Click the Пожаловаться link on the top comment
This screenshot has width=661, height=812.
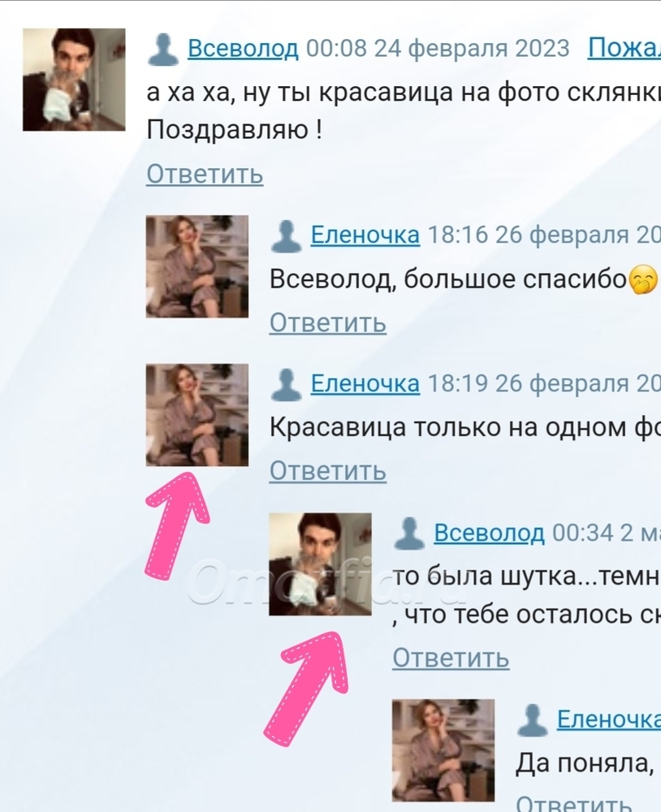624,49
